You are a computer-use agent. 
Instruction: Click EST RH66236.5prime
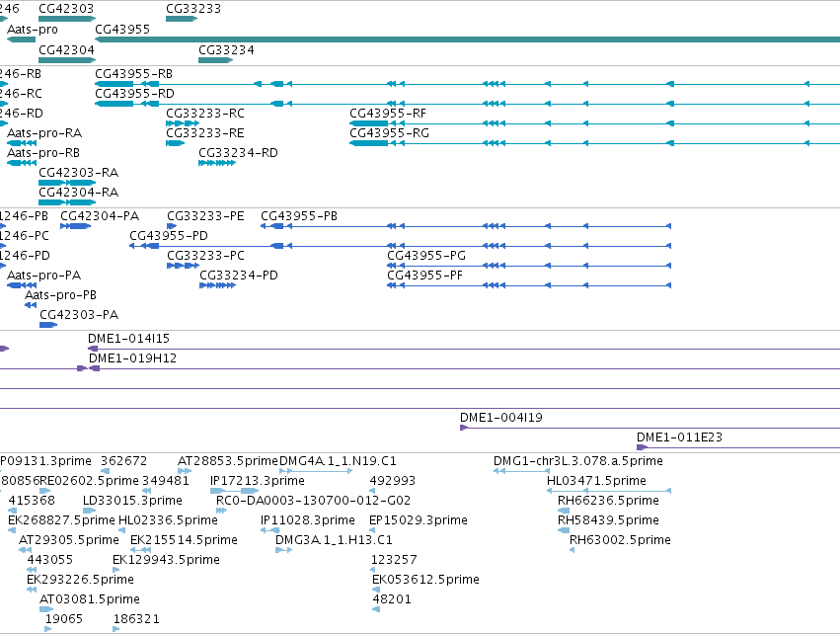pos(609,501)
